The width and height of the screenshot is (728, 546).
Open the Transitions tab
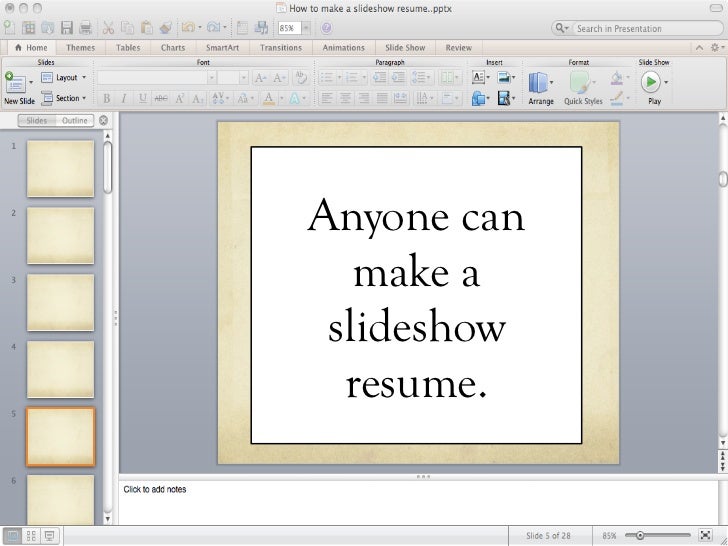281,47
